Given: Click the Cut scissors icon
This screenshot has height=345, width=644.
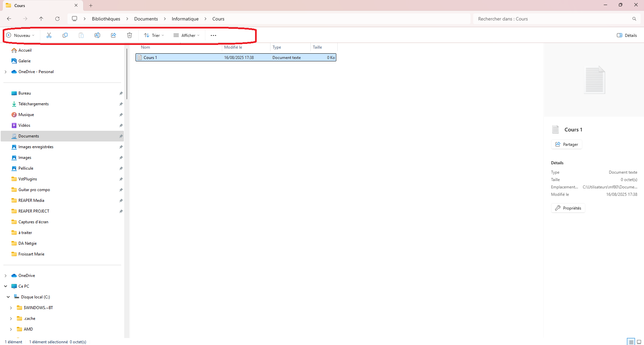Looking at the screenshot, I should [x=49, y=35].
